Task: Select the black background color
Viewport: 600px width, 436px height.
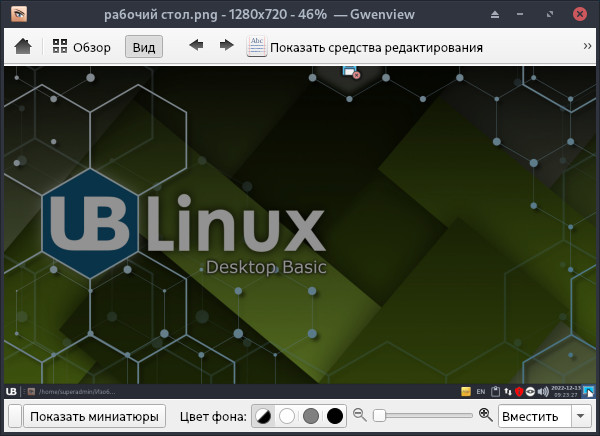Action: 334,416
